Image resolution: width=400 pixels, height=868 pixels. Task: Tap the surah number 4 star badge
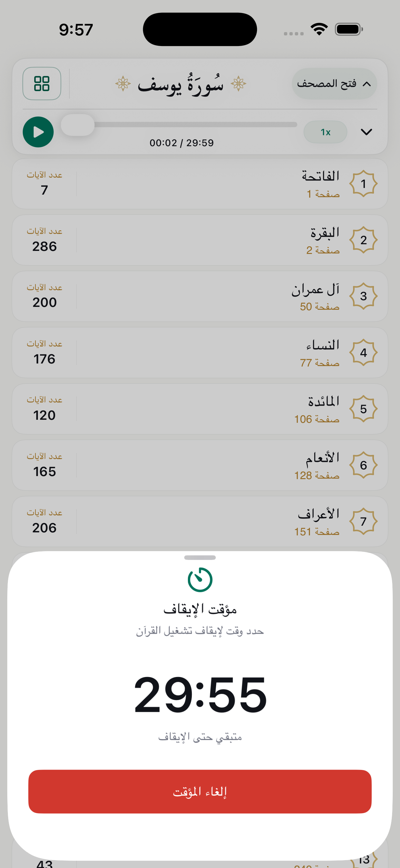(363, 353)
